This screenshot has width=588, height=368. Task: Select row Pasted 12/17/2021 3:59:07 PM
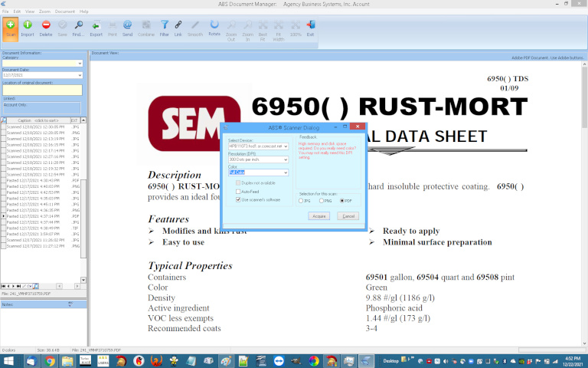pyautogui.click(x=41, y=234)
